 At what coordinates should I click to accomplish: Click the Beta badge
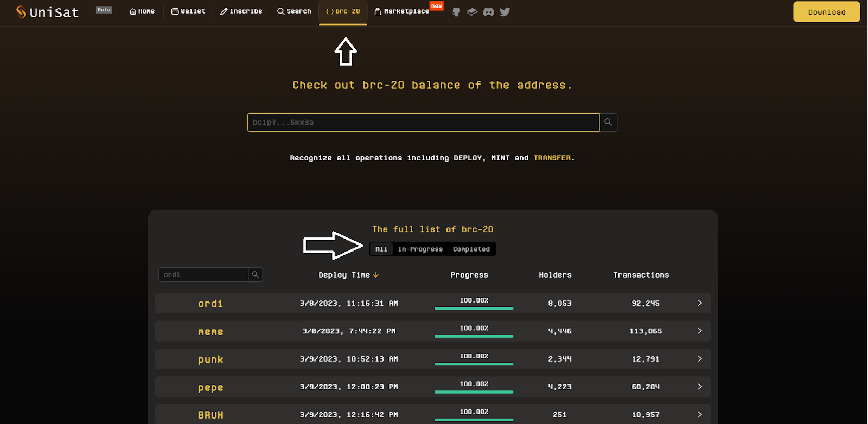point(104,10)
